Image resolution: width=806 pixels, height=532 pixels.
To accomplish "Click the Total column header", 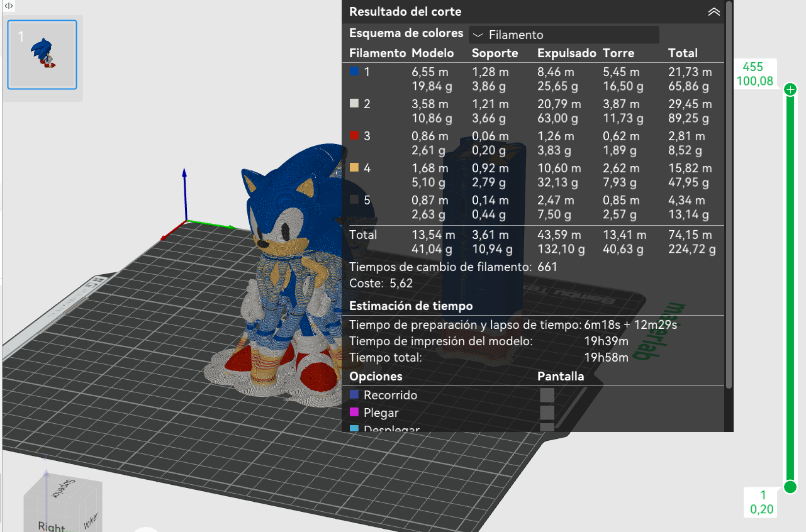I will coord(683,53).
